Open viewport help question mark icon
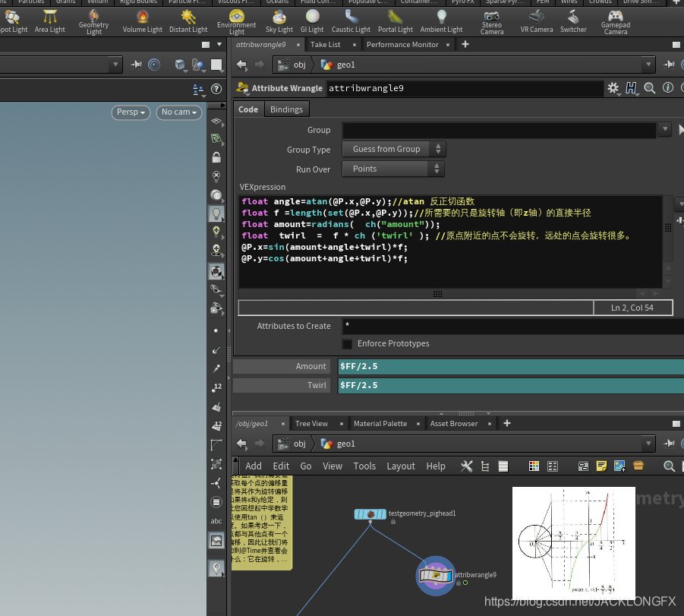The image size is (684, 616). (216, 89)
